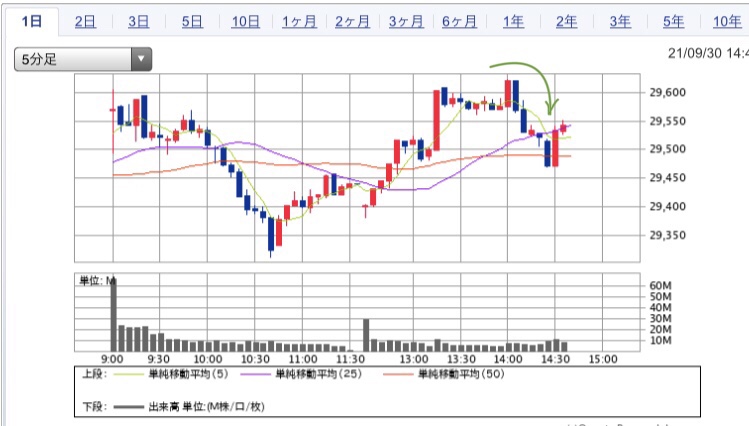Click the 29,400 price axis label
Viewport: 749px width, 426px height.
pos(667,206)
